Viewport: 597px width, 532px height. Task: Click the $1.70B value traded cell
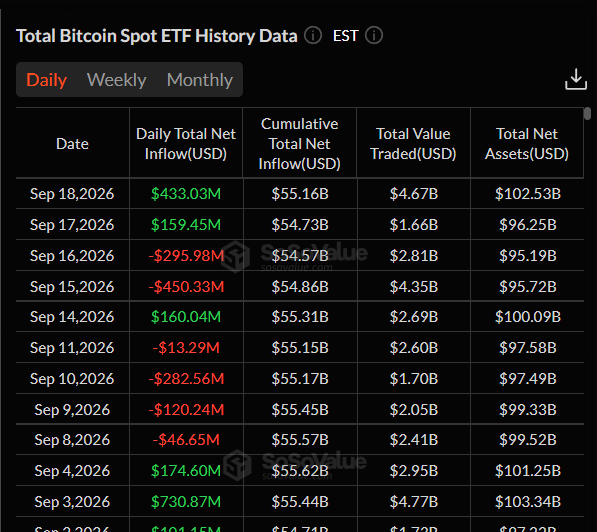[413, 379]
